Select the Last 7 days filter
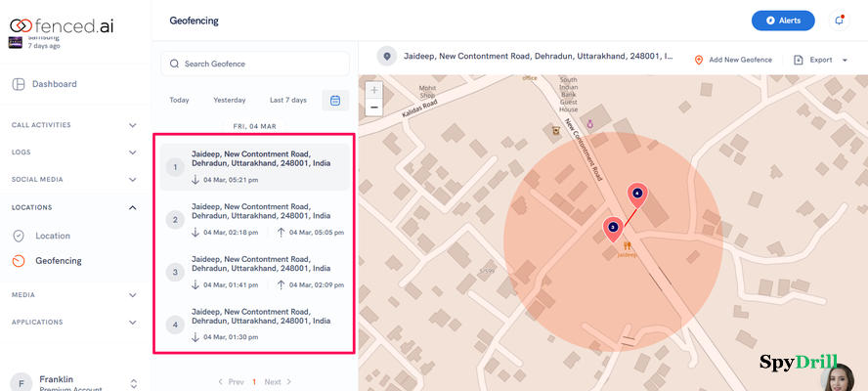The image size is (868, 391). tap(287, 100)
